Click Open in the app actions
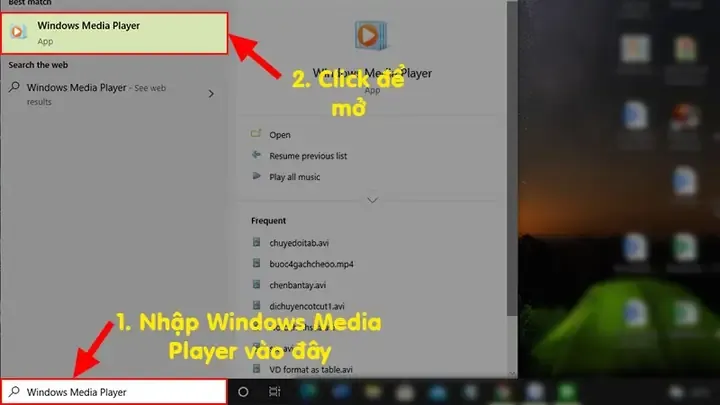This screenshot has width=720, height=405. pos(280,135)
